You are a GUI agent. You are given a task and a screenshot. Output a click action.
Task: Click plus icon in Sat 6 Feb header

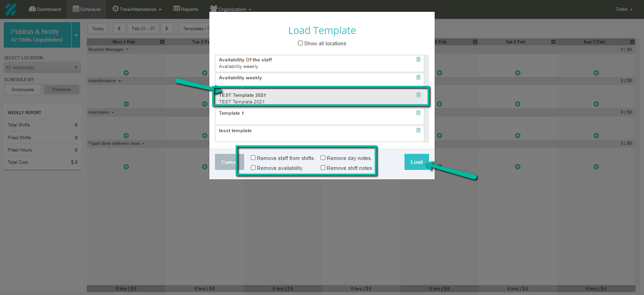click(553, 42)
